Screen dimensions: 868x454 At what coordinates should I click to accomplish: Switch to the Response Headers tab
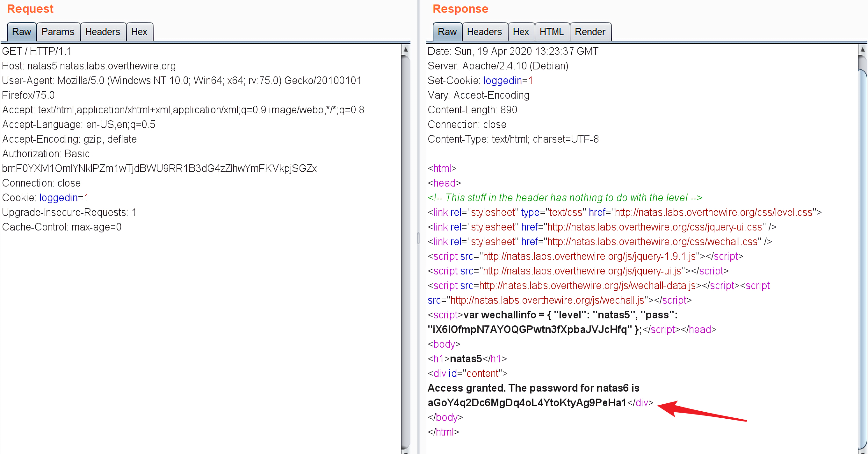coord(485,32)
